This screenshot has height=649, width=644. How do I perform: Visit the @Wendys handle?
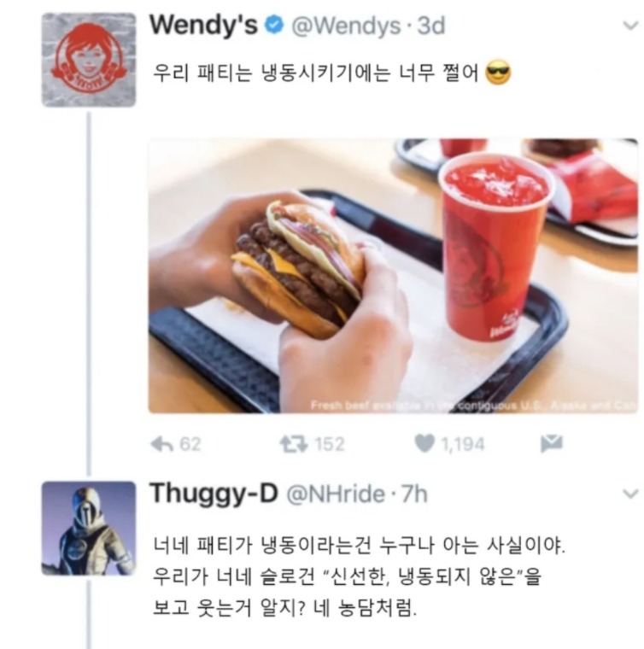click(346, 26)
